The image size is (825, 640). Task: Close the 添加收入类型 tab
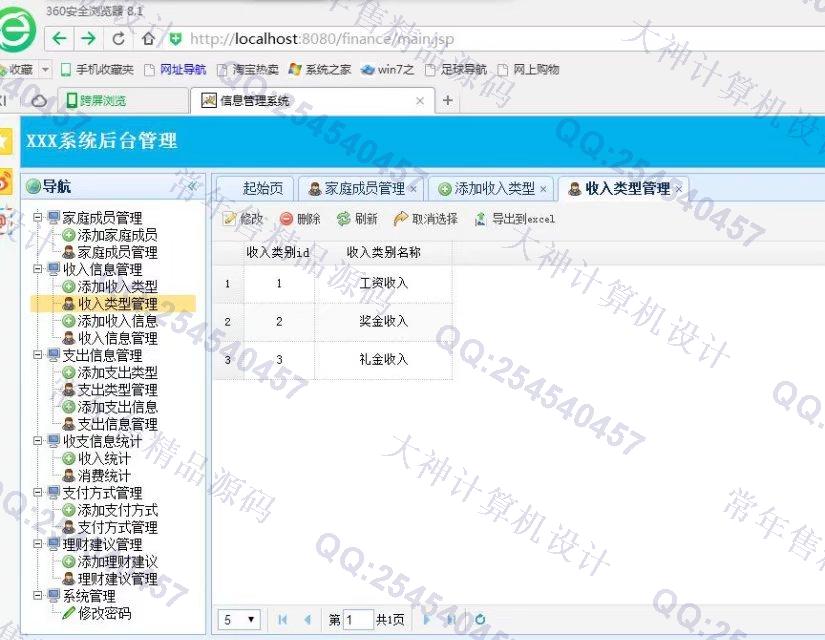(543, 189)
